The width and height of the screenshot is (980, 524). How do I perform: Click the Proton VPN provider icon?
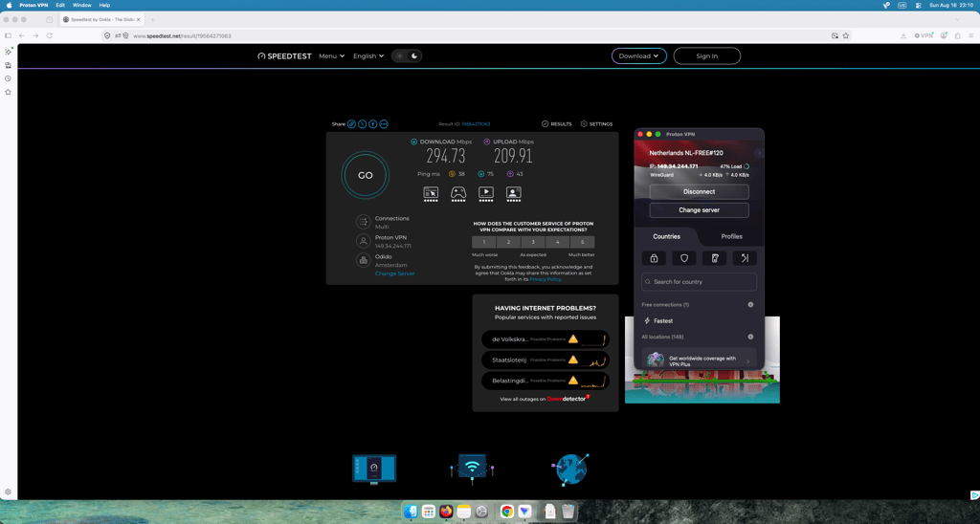(363, 241)
